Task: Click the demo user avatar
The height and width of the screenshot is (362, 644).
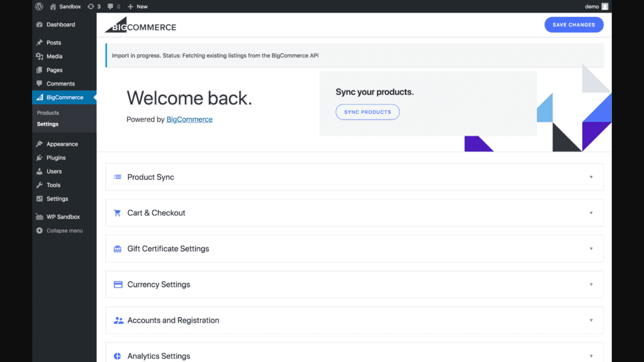Action: [x=604, y=6]
